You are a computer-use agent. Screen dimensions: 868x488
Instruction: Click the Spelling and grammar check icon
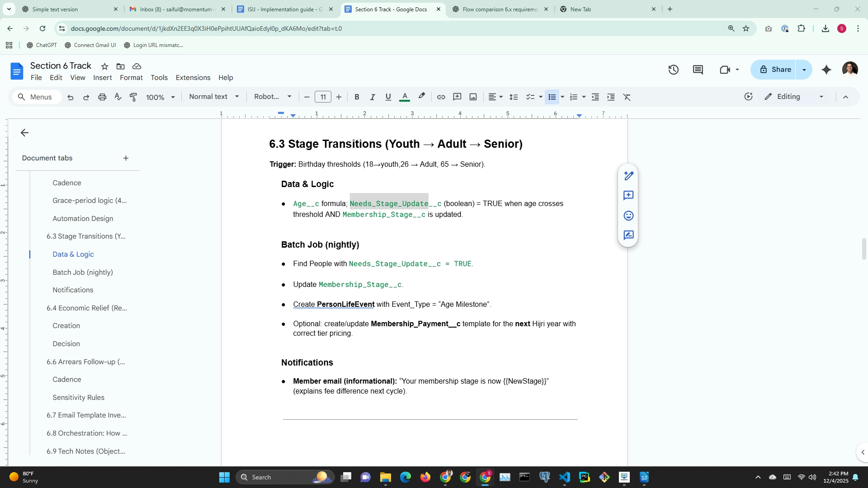[118, 97]
